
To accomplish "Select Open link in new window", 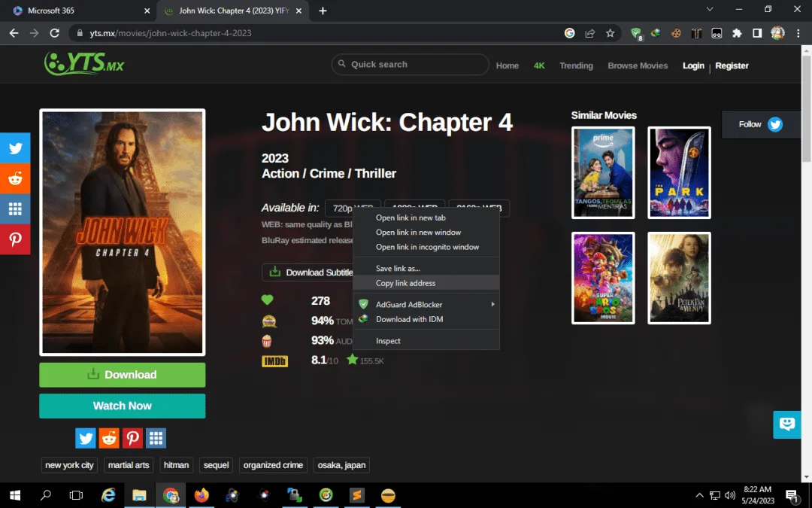I will point(426,233).
